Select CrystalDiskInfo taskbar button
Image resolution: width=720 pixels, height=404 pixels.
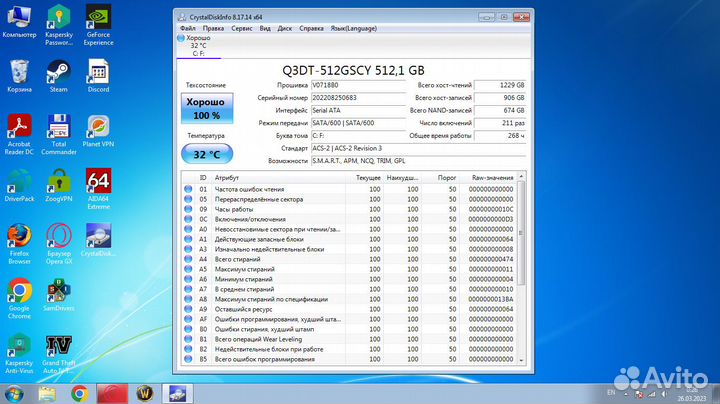(177, 394)
